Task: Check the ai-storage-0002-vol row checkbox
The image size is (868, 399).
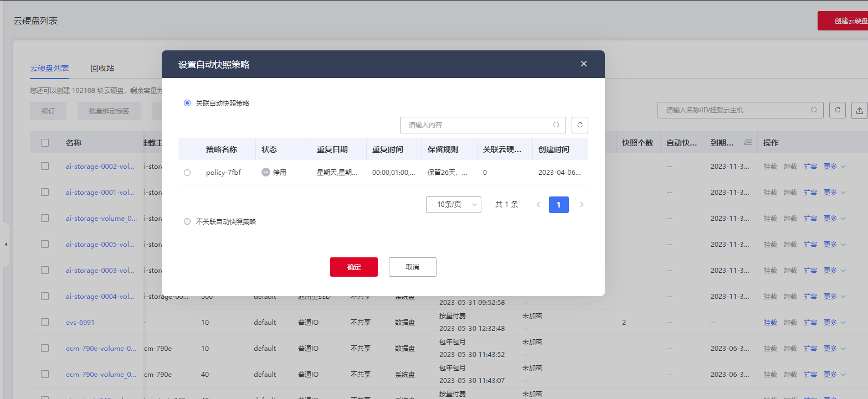Action: (x=45, y=166)
